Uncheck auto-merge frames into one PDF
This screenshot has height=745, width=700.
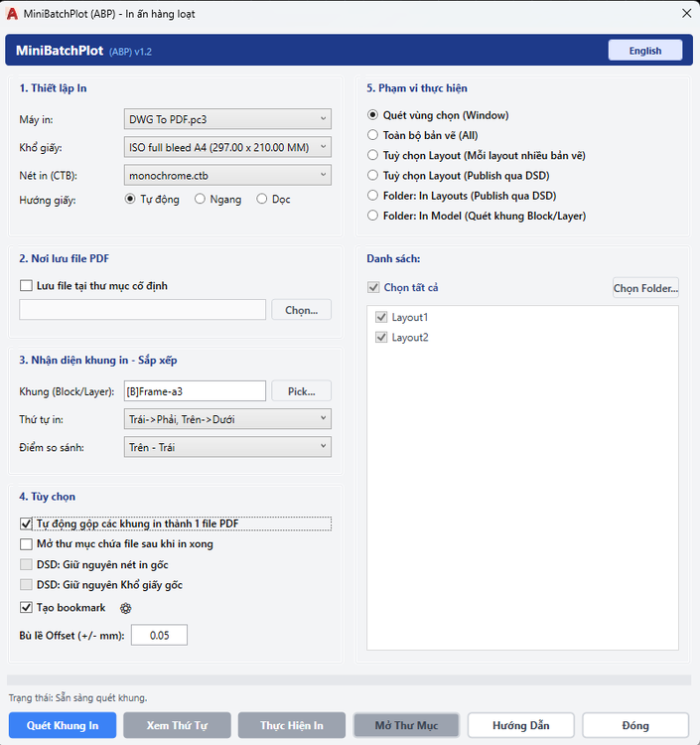tap(26, 523)
